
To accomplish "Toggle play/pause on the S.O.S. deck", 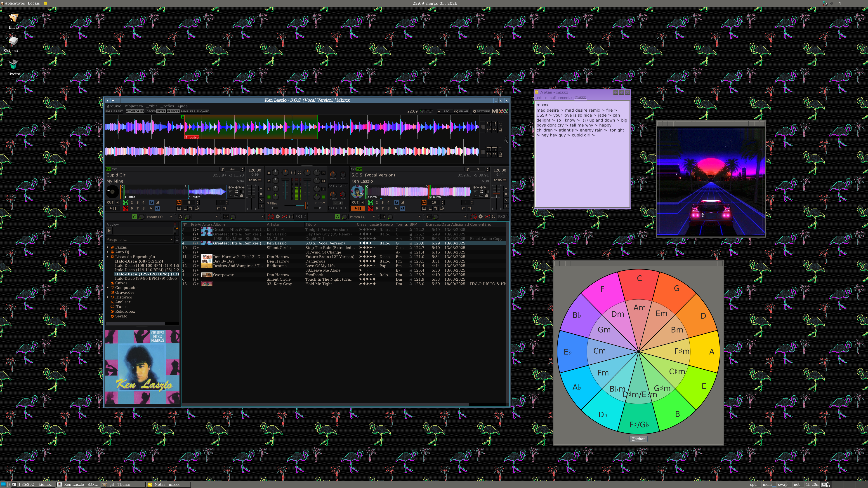I will point(358,209).
